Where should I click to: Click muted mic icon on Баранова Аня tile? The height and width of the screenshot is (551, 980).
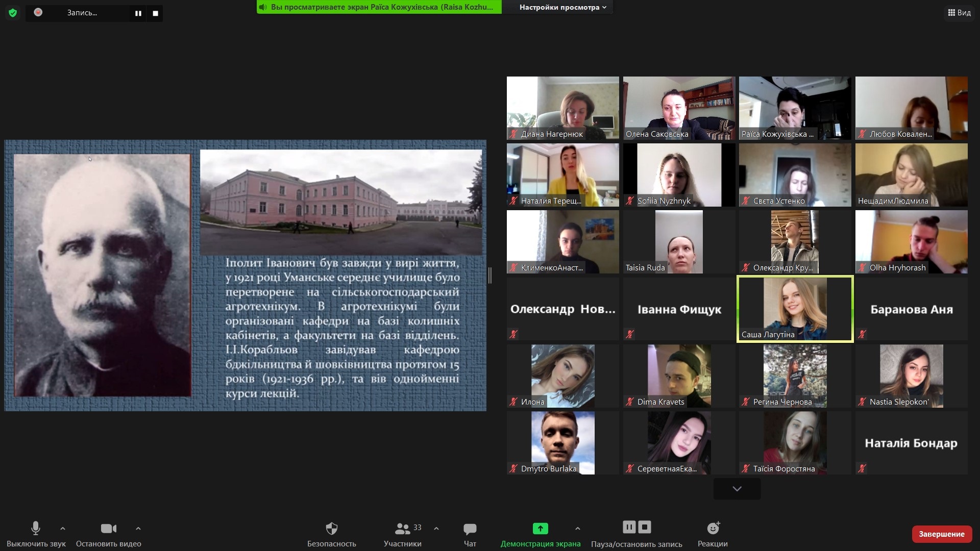click(x=862, y=334)
